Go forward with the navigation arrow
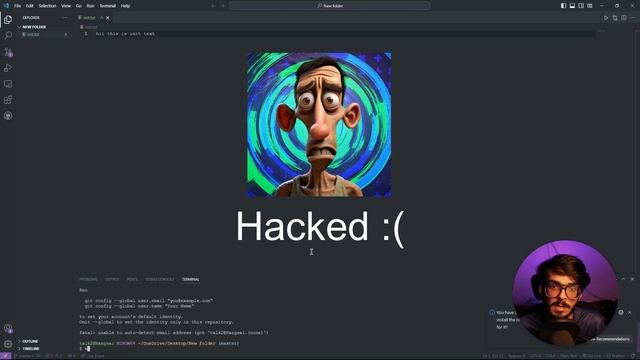The image size is (640, 360). 223,6
